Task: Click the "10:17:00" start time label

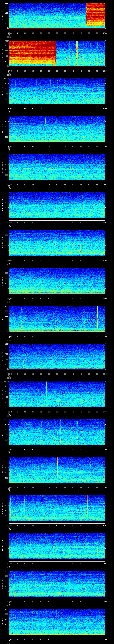Action: click(9, 71)
